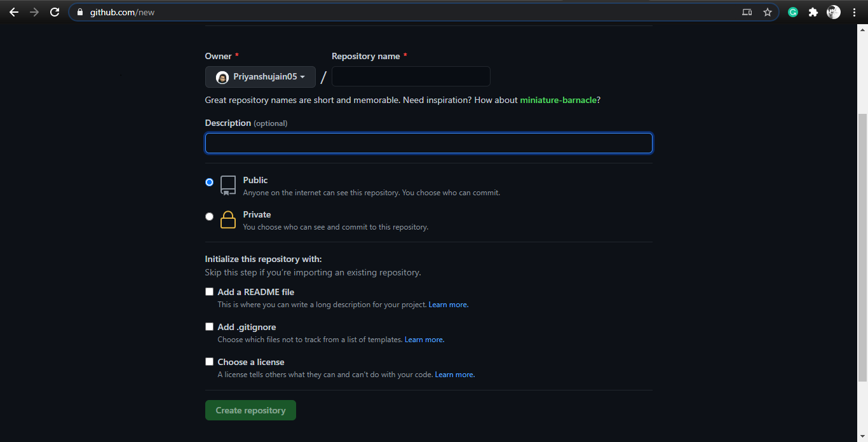Screen dimensions: 868x442
Task: Check Add .gitignore
Action: (x=209, y=327)
